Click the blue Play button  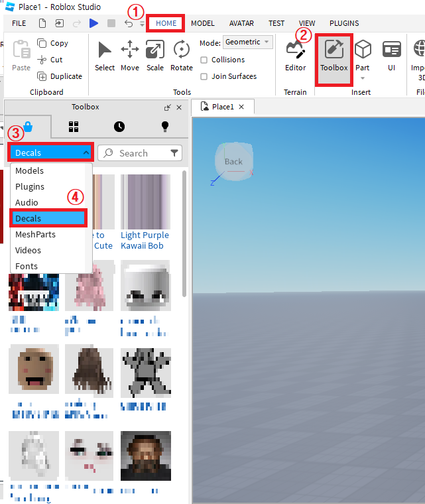click(x=93, y=23)
